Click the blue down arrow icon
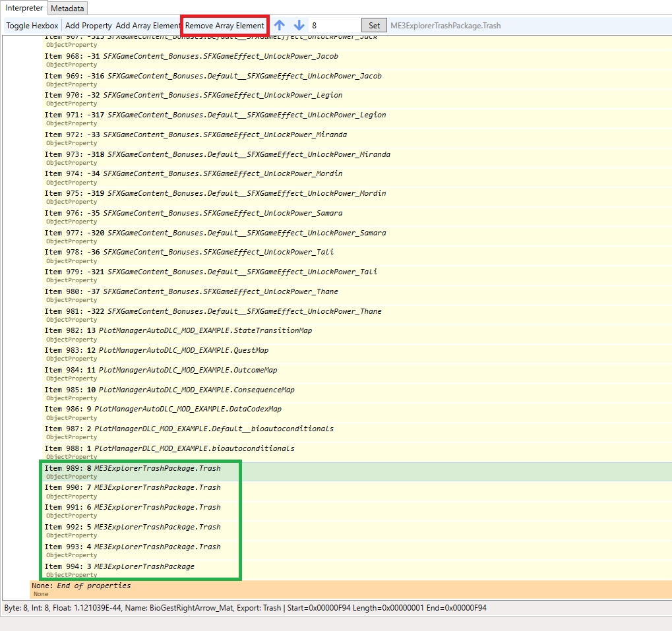 299,25
